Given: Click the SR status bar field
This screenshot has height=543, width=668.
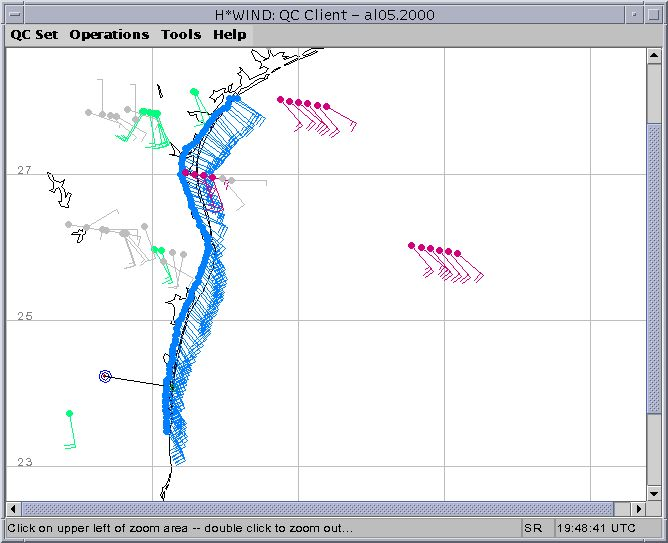Looking at the screenshot, I should (x=535, y=527).
